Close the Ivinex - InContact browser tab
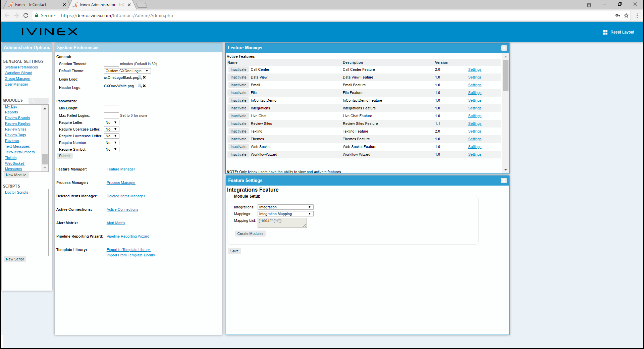The height and width of the screenshot is (349, 644). [x=64, y=5]
